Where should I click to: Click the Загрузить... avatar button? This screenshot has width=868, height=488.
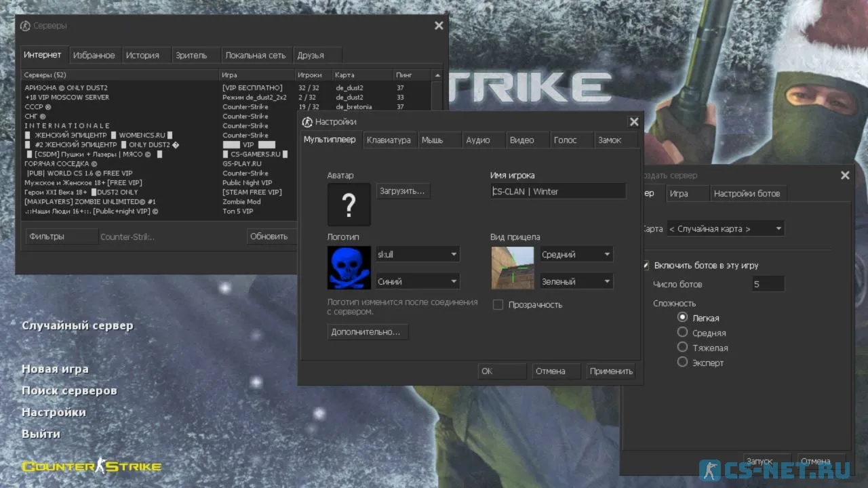402,191
